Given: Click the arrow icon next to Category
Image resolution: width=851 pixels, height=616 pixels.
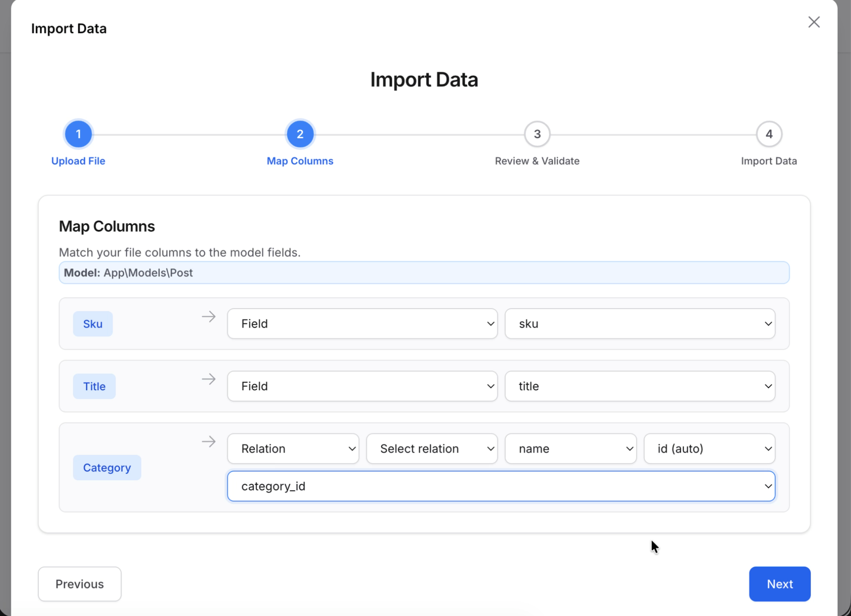Looking at the screenshot, I should pos(209,441).
